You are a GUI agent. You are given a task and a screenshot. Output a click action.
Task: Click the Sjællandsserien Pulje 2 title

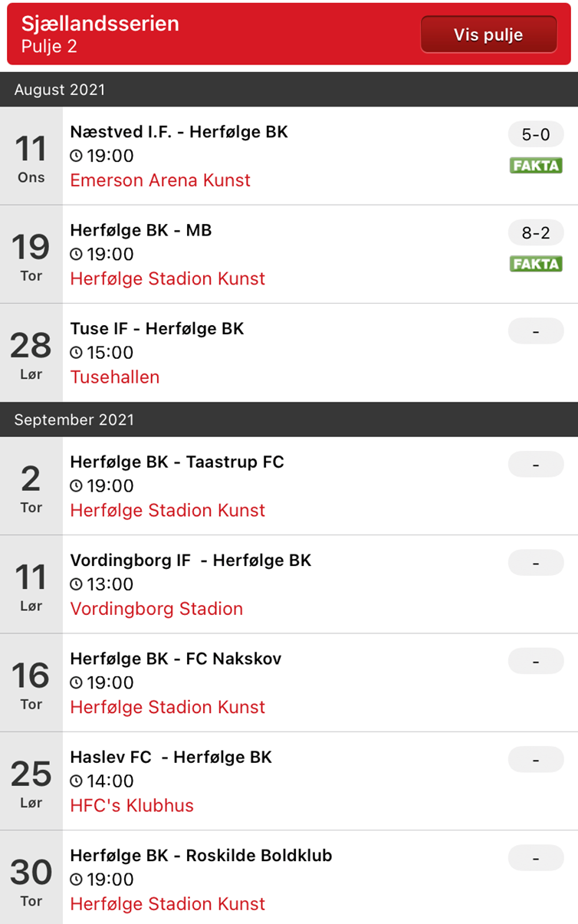click(x=100, y=35)
